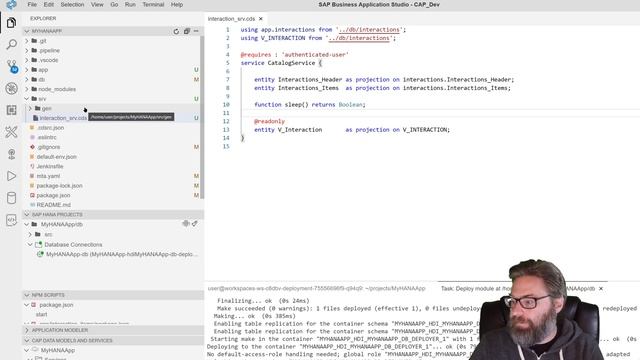Refresh the MYHANAAPP explorer tree
Viewport: 640px width, 360px height.
coord(176,31)
